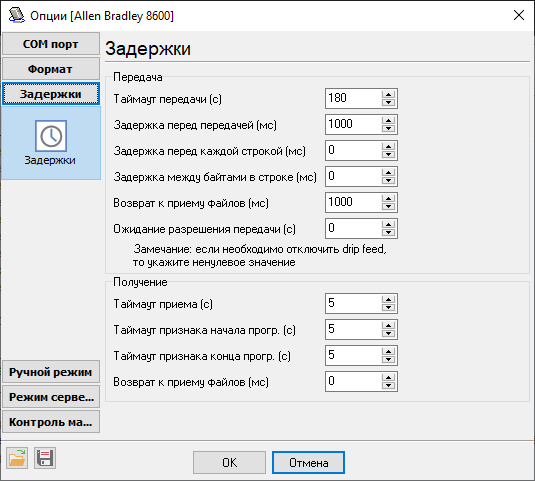Select the Режим серве... section
Viewport: 535px width, 481px height.
pos(51,397)
